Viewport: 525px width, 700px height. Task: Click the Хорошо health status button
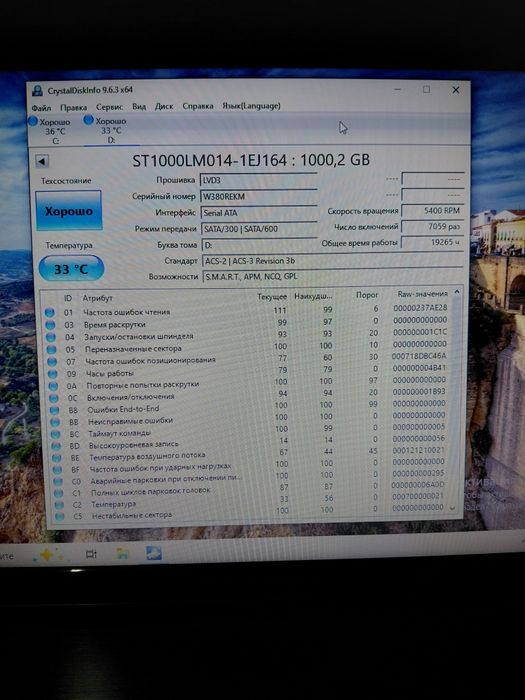point(69,210)
